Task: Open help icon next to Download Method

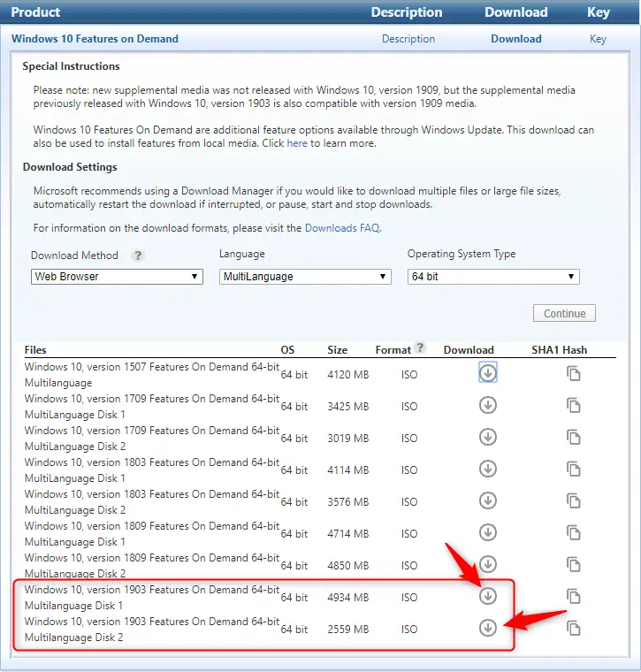Action: [x=138, y=256]
